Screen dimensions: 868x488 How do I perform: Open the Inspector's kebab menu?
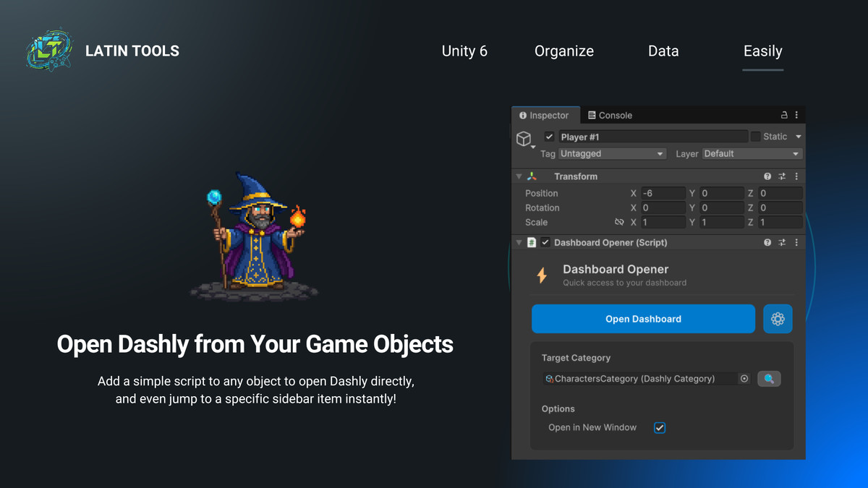click(x=796, y=115)
